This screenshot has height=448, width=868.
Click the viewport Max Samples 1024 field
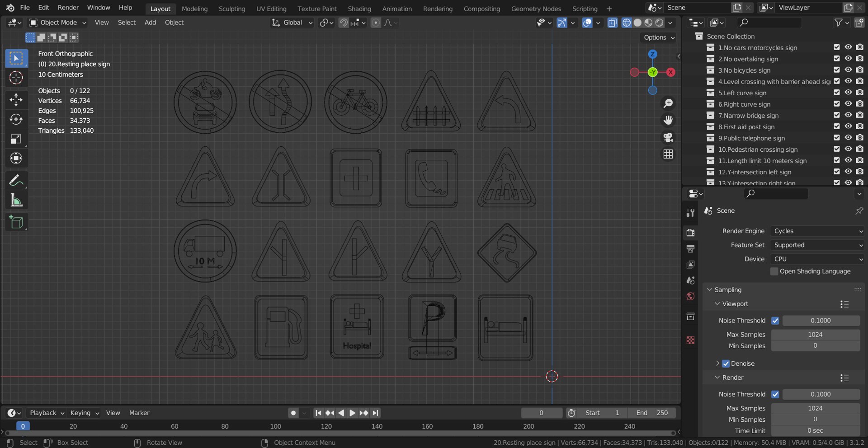coord(815,335)
